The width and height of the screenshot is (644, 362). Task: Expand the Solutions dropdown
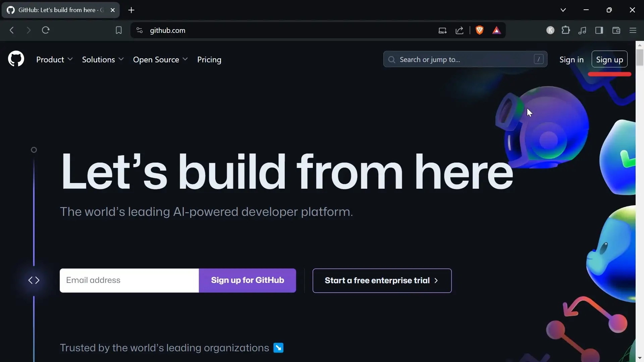click(102, 59)
